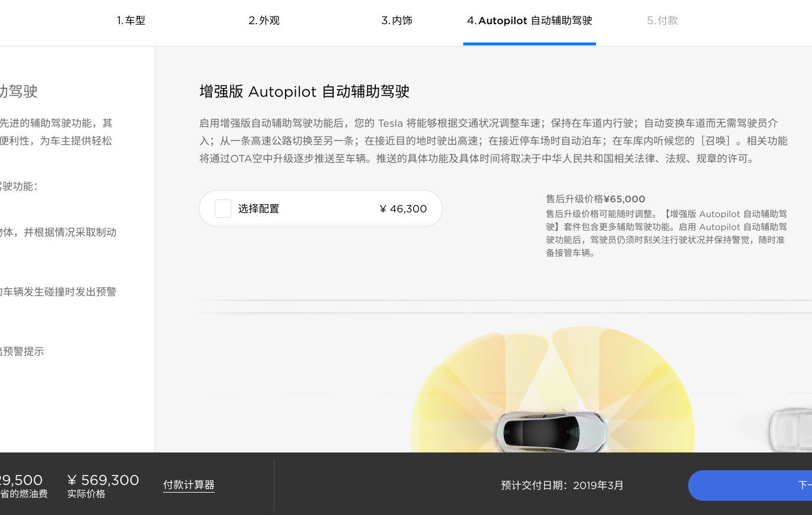Click the partially visible white car image
Viewport: 812px width, 515px height.
tap(790, 429)
